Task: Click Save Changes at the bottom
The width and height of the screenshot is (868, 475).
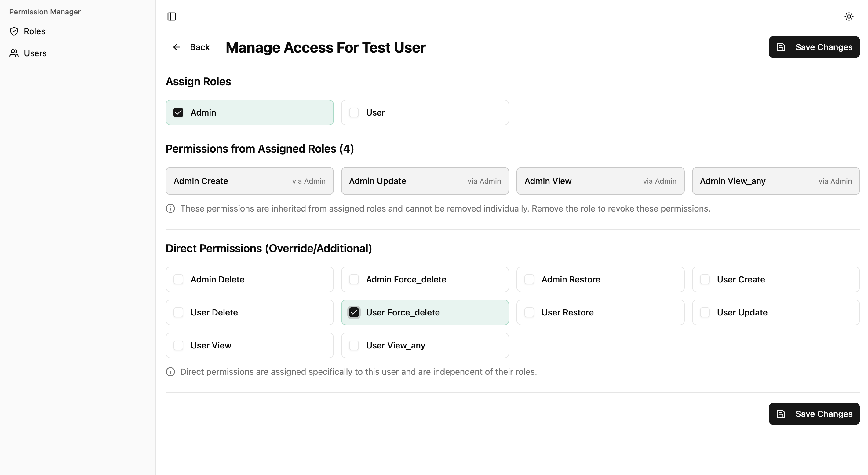Action: tap(814, 414)
